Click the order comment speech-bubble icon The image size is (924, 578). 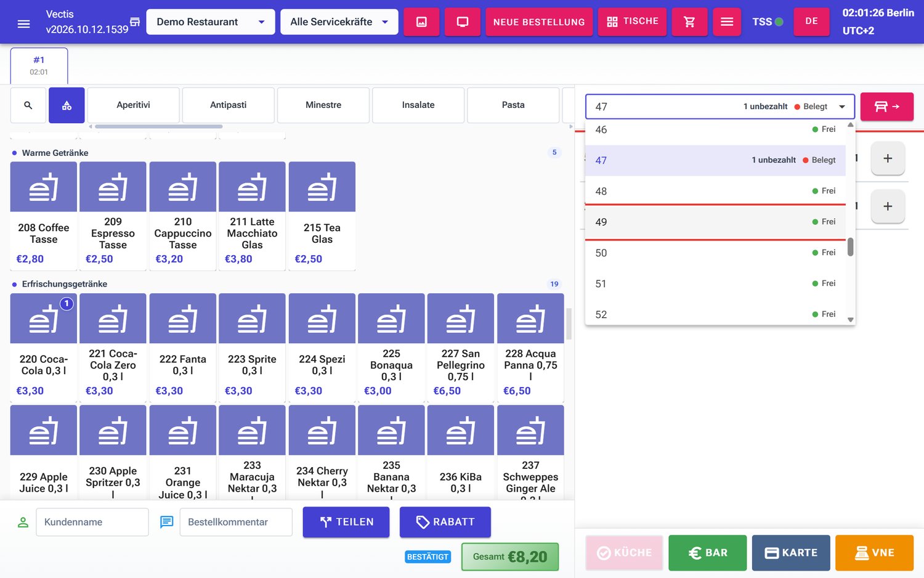[x=166, y=523]
